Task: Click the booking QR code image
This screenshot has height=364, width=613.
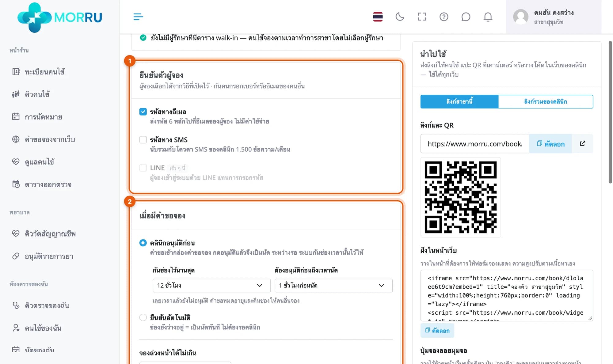Action: click(x=460, y=197)
